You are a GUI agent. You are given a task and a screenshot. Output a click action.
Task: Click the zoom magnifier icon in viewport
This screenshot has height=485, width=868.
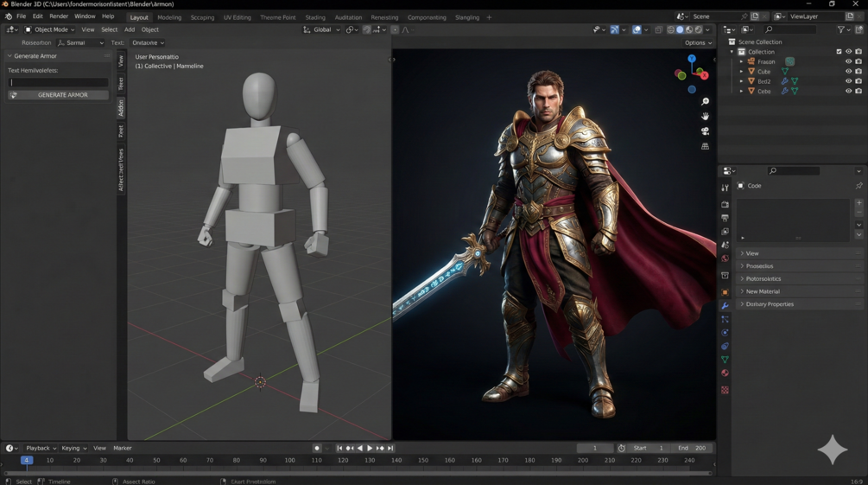[705, 102]
